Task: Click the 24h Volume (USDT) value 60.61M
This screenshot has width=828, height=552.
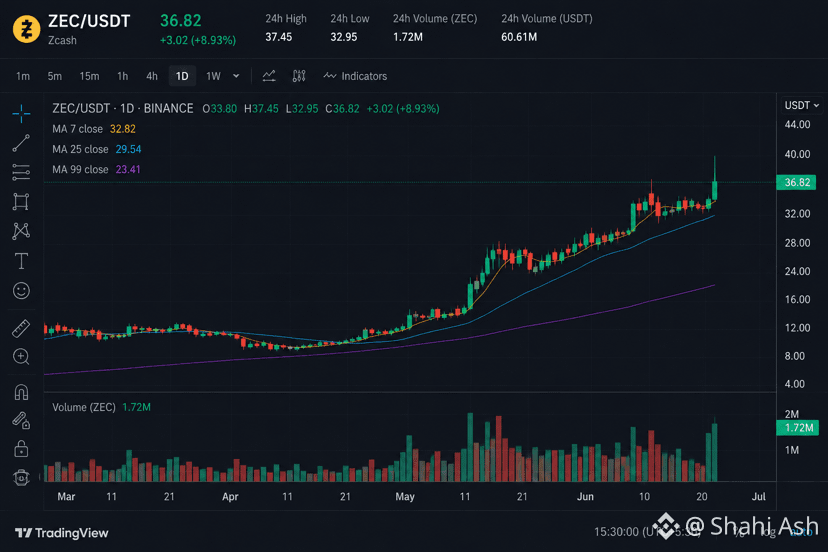Action: [519, 37]
